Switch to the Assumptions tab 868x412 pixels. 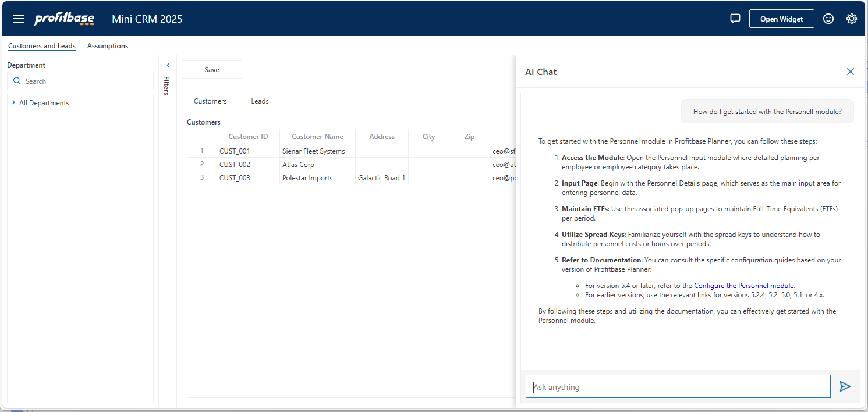pyautogui.click(x=108, y=46)
